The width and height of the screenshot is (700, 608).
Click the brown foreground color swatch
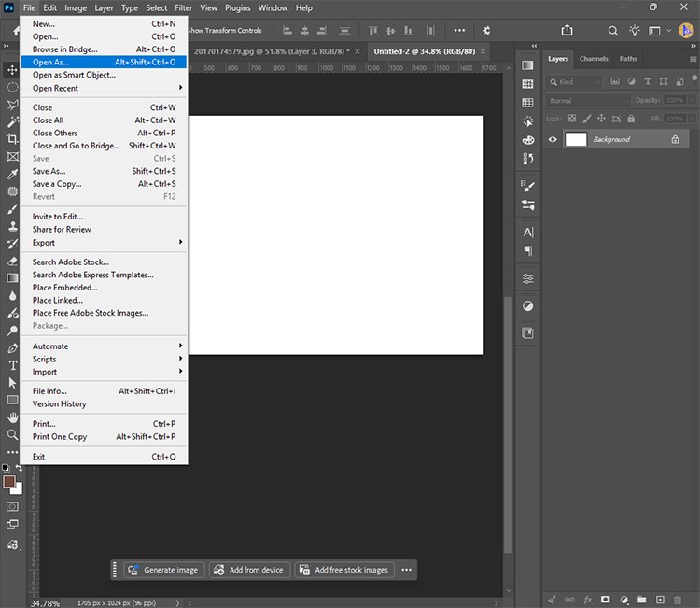(x=8, y=482)
